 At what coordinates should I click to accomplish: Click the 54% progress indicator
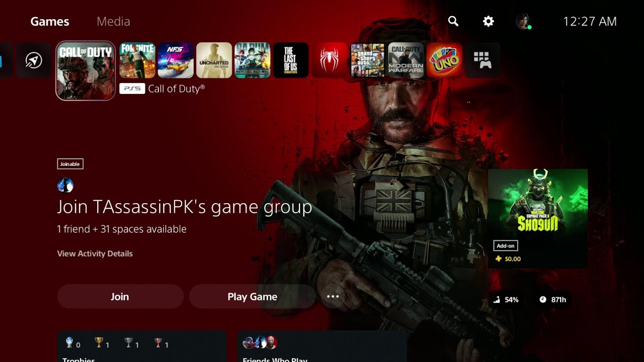click(506, 300)
